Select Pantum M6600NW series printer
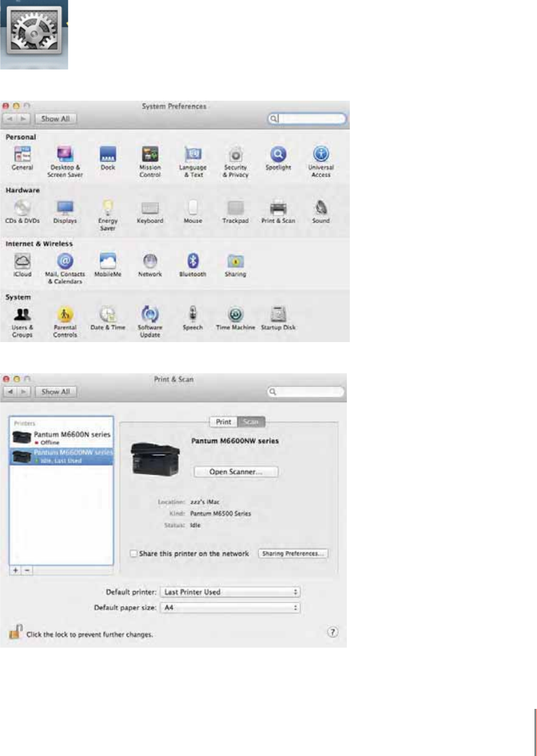Image resolution: width=537 pixels, height=756 pixels. (x=61, y=456)
